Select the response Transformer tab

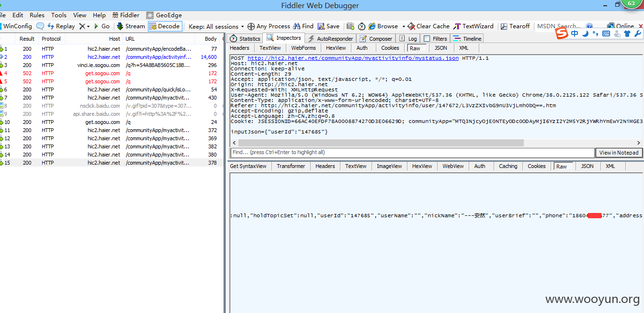click(291, 166)
